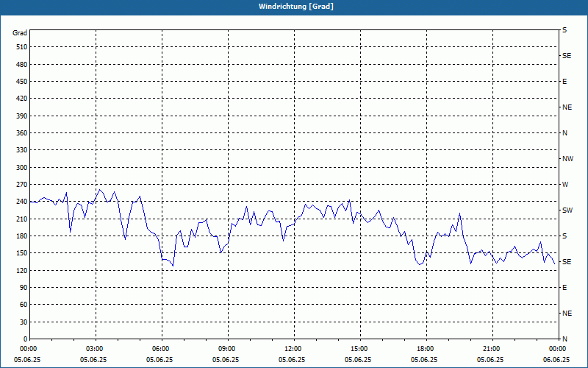Select the 330 y-axis value
Viewport: 588px width, 368px height.
tap(22, 150)
